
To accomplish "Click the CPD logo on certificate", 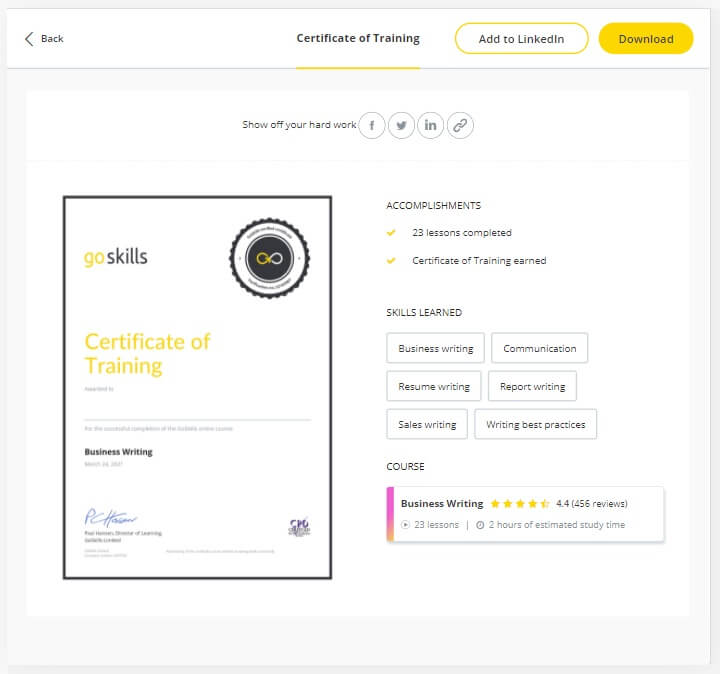I will [299, 527].
